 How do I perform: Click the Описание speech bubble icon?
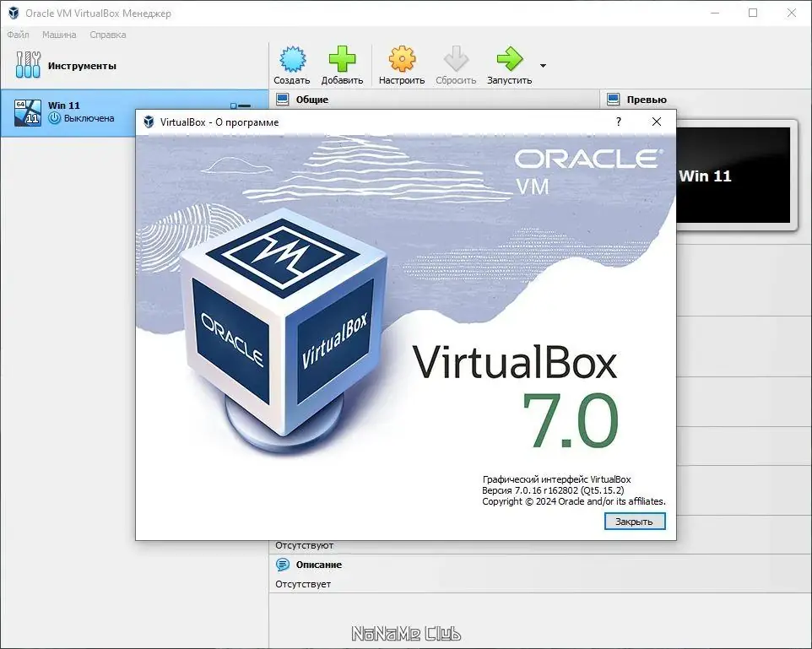pos(282,565)
